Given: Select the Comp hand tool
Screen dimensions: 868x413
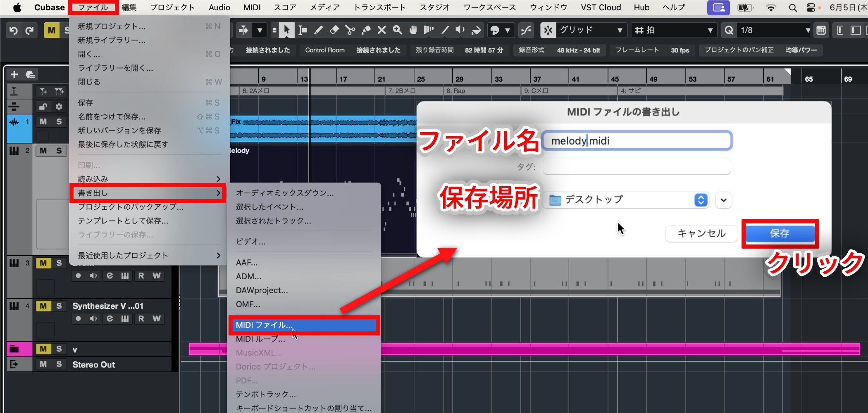Looking at the screenshot, I should coord(413,30).
